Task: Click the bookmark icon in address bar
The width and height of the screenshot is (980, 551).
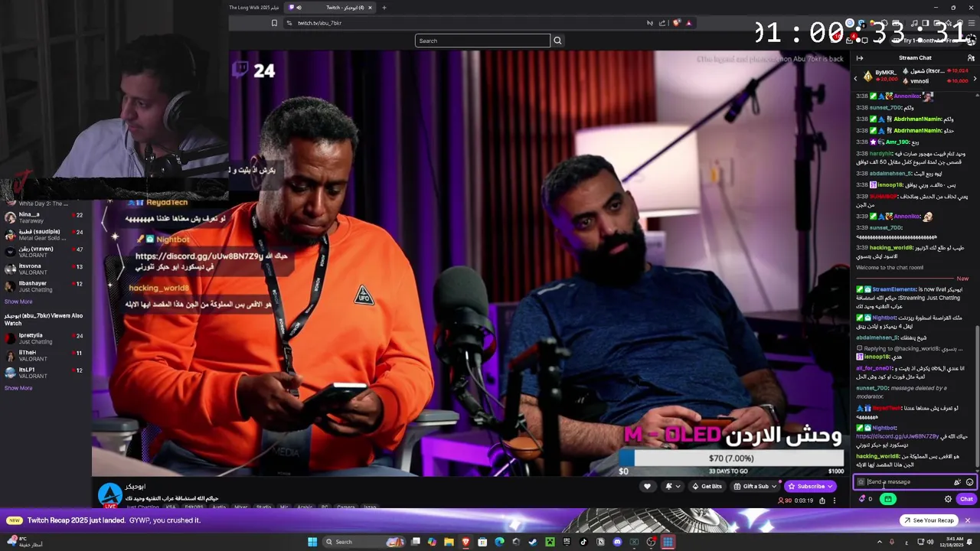Action: coord(274,23)
